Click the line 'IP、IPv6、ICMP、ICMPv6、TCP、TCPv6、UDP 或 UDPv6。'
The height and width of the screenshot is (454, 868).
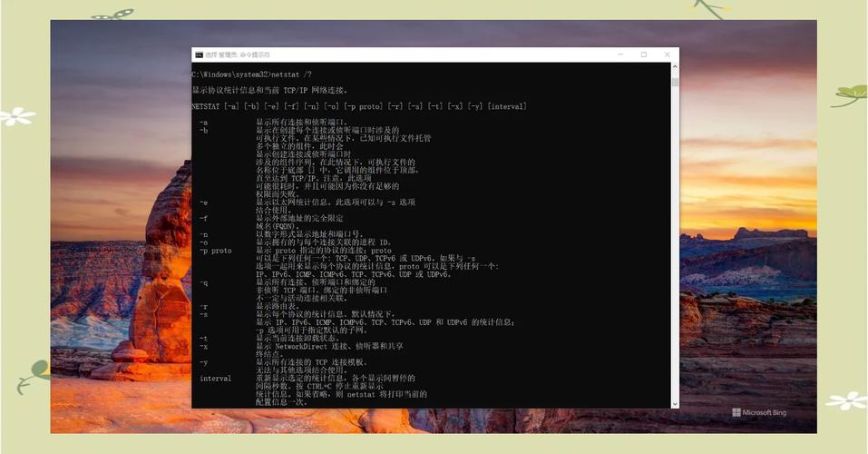[x=354, y=274]
